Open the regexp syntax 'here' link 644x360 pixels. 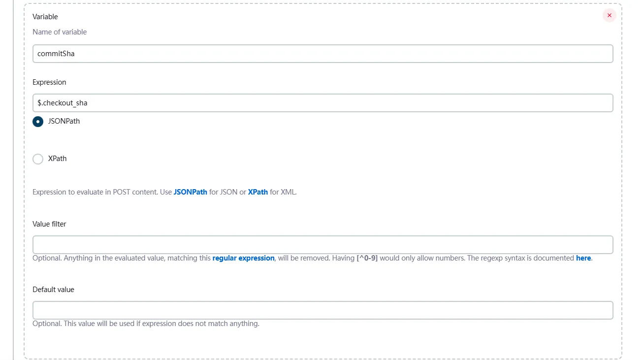(583, 258)
